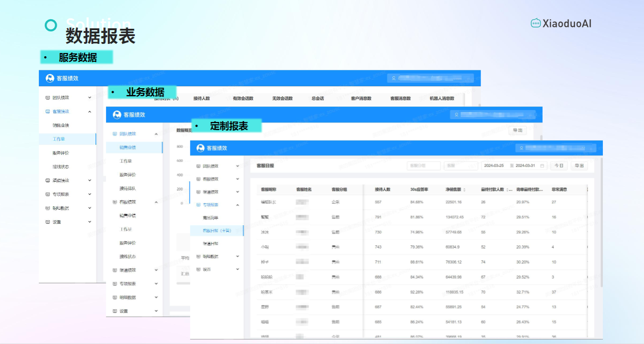644x344 pixels.
Task: Expand 客服绩效 chevron in the front window sidebar
Action: point(238,179)
